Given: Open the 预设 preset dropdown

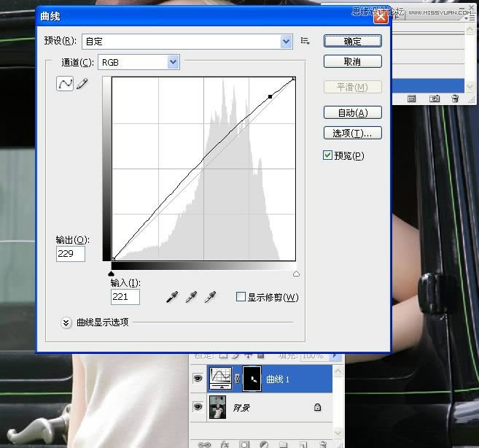Looking at the screenshot, I should 287,42.
